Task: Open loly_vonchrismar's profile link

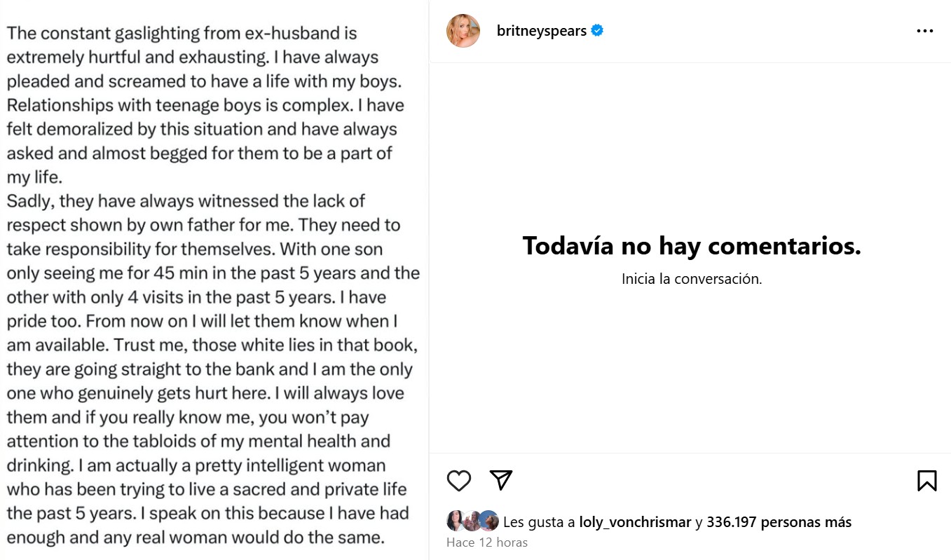Action: pos(635,522)
